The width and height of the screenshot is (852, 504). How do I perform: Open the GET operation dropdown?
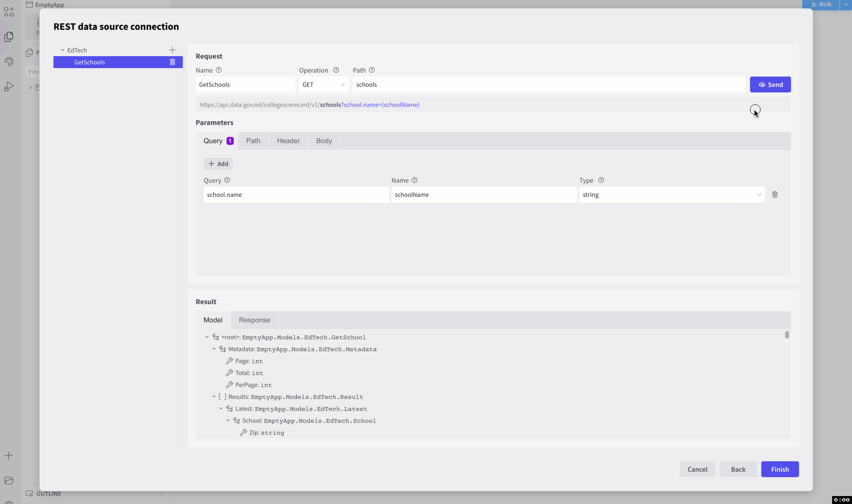tap(324, 84)
